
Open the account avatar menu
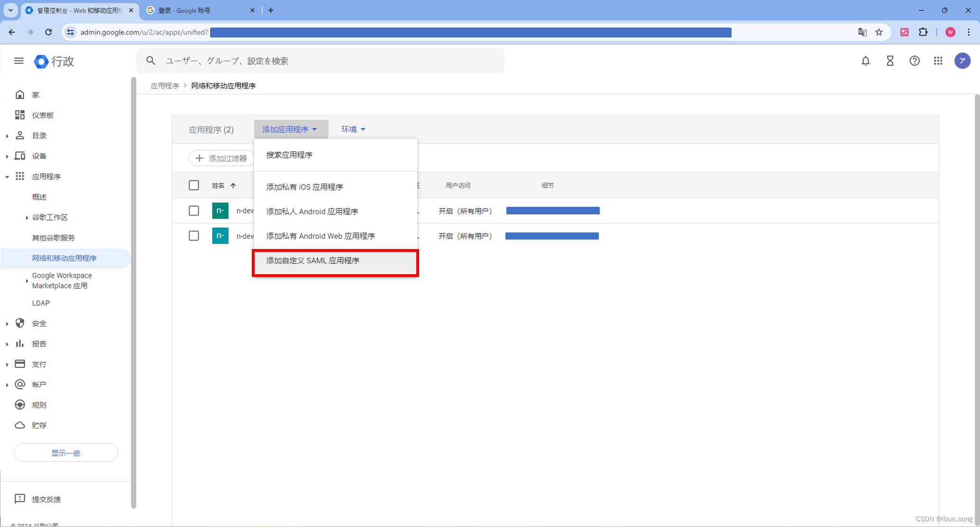point(962,61)
